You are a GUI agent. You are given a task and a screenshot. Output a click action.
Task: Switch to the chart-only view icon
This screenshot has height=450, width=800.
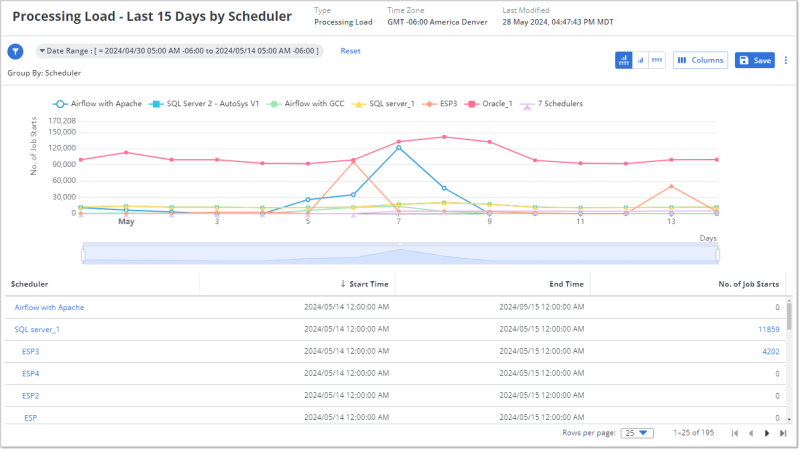(x=641, y=60)
